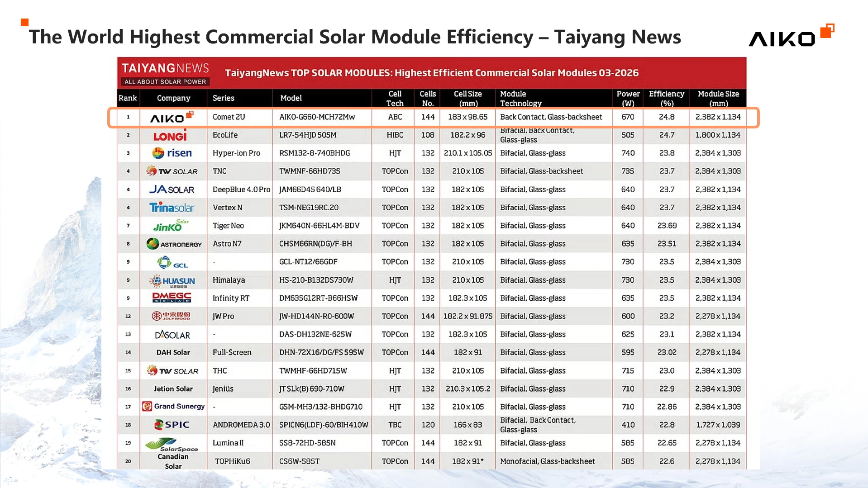Click the TWMNF-66HD735 model cell
Viewport: 868px width, 488px height.
coord(310,171)
